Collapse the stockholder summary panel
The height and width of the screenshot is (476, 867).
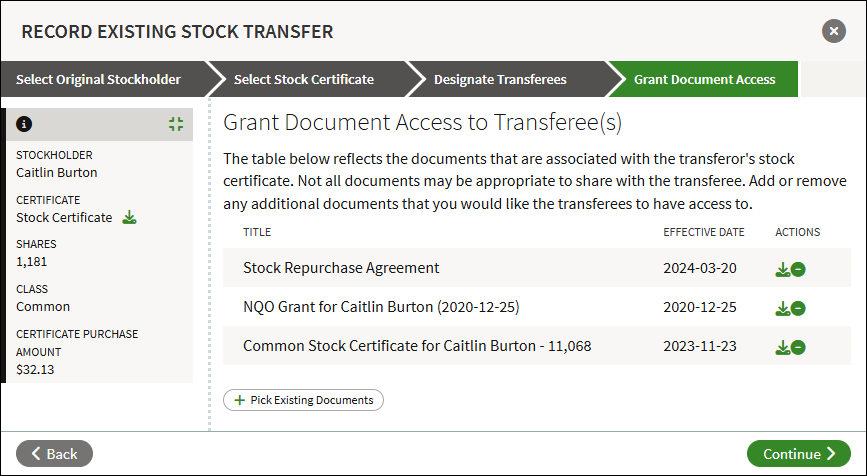coord(176,124)
